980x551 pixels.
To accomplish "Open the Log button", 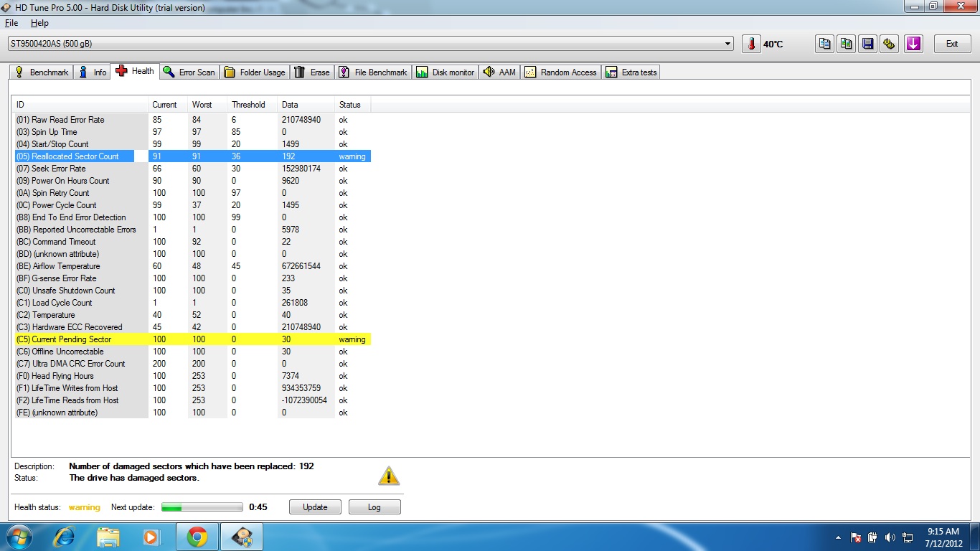I will tap(374, 507).
